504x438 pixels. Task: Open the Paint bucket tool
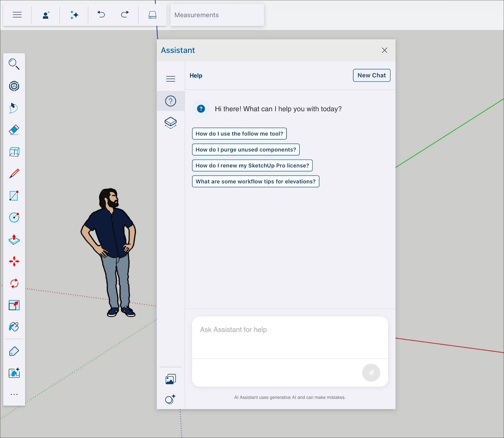coord(14,327)
